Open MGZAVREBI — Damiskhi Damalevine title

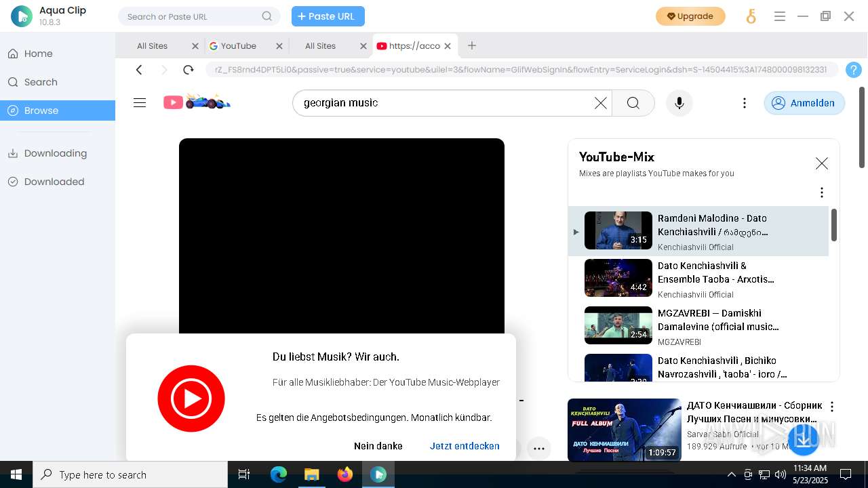pos(719,320)
